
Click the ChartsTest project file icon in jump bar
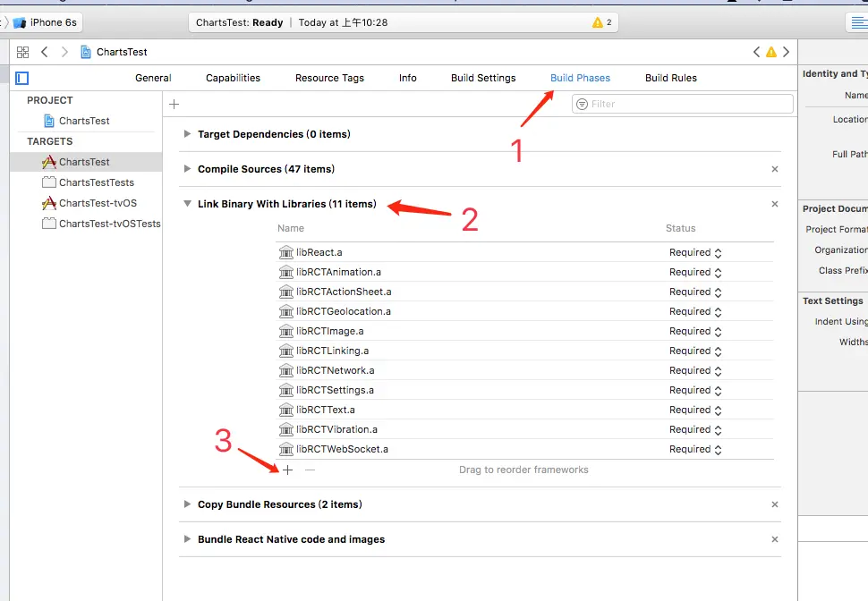pyautogui.click(x=86, y=52)
